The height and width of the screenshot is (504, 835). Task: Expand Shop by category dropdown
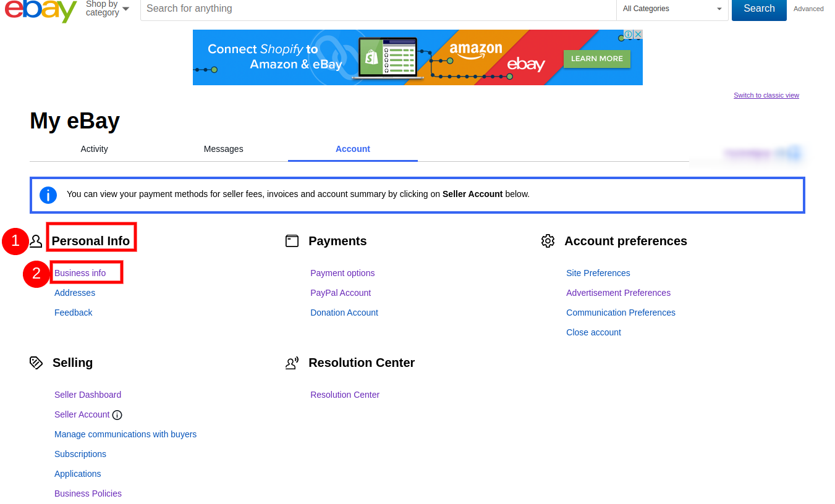coord(108,9)
